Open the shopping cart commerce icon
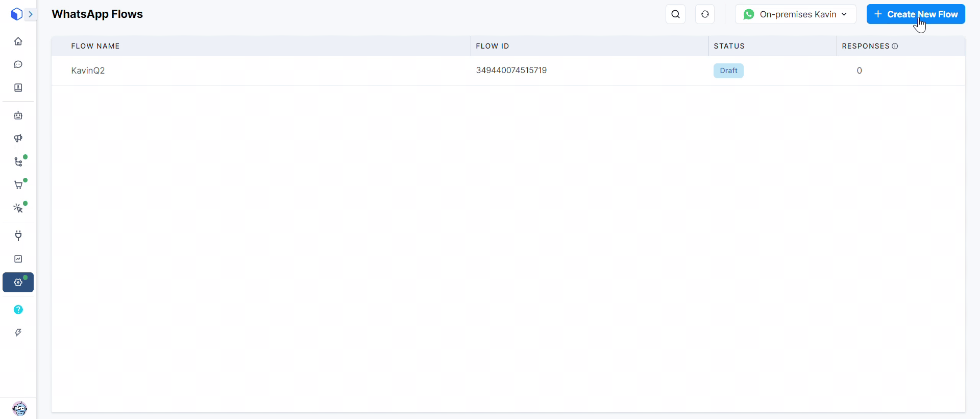 [x=18, y=185]
